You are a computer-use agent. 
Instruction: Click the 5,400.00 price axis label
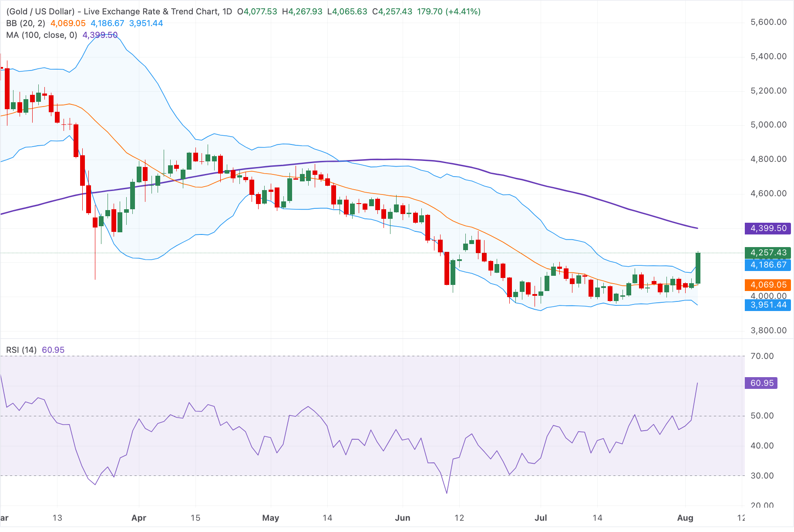coord(768,57)
